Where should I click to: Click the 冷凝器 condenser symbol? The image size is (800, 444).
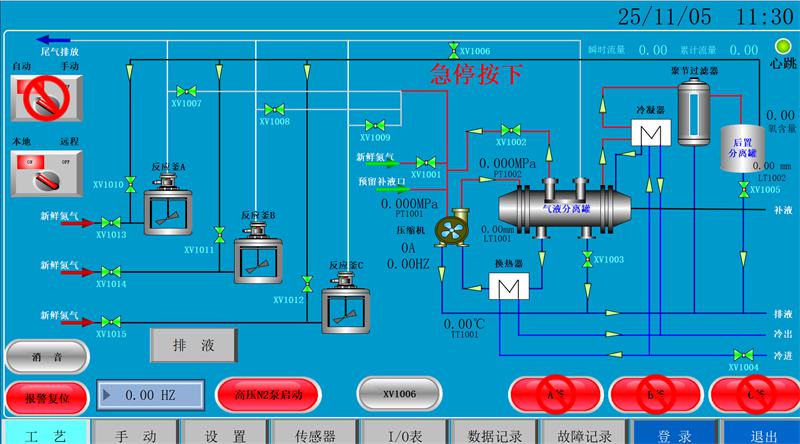(649, 135)
